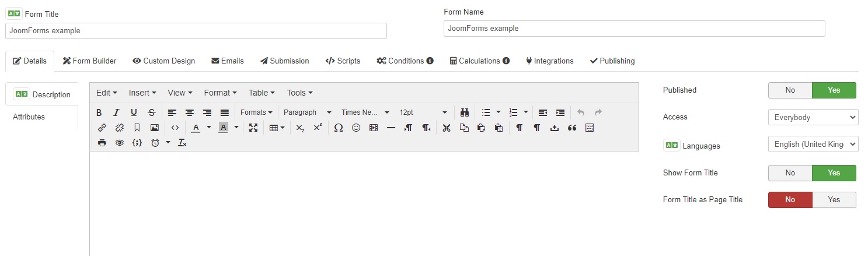The image size is (868, 257).
Task: Cut selected text with scissors icon
Action: [x=447, y=128]
